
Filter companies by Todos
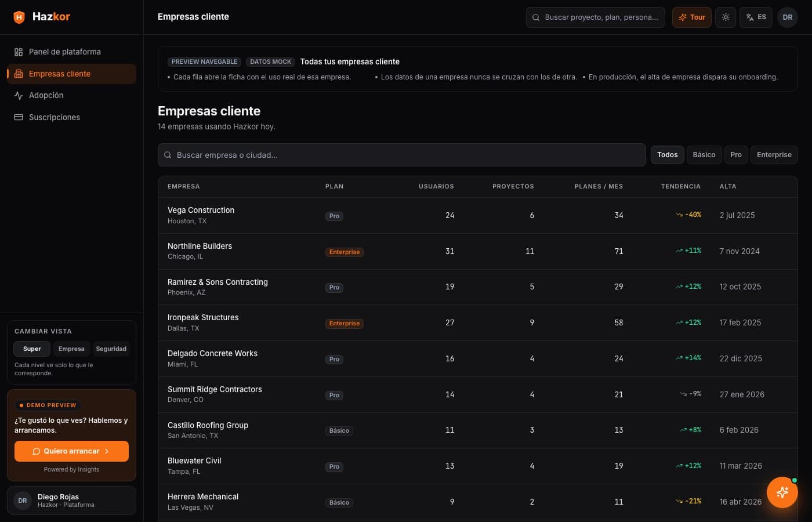[x=668, y=155]
